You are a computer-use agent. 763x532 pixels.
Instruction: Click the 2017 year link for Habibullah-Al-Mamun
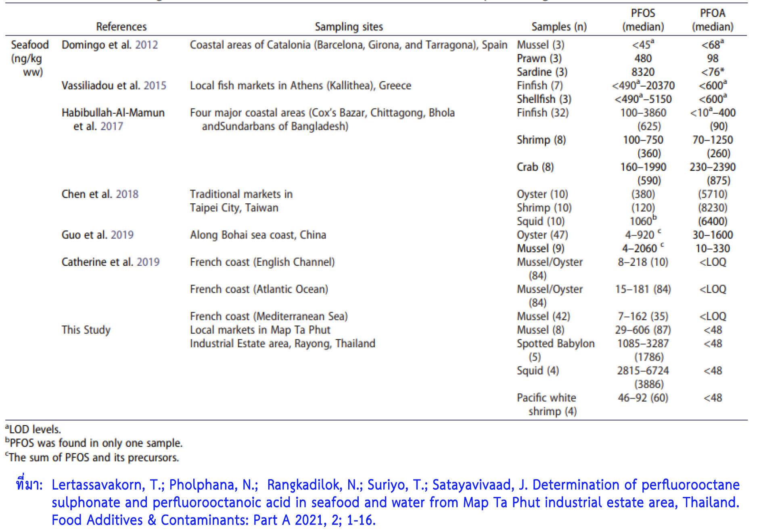coord(112,126)
